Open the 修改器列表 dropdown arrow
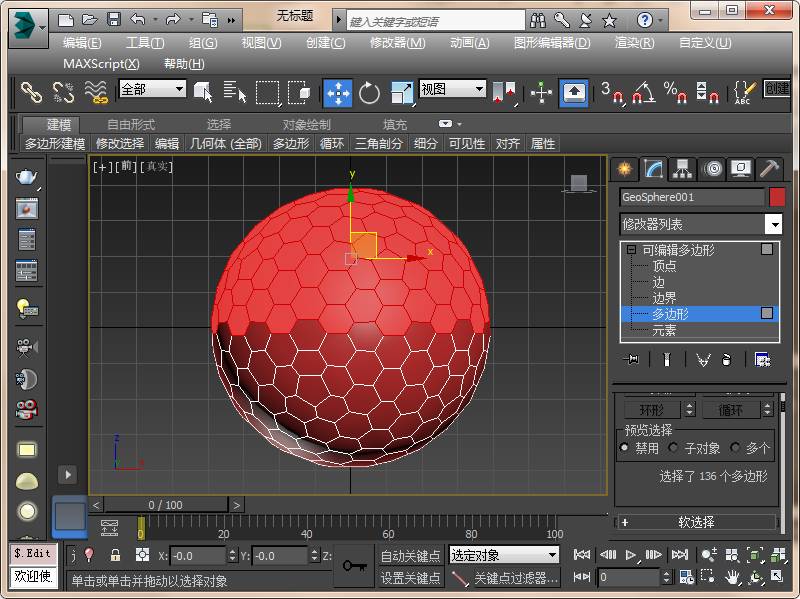The width and height of the screenshot is (800, 599). pos(774,224)
